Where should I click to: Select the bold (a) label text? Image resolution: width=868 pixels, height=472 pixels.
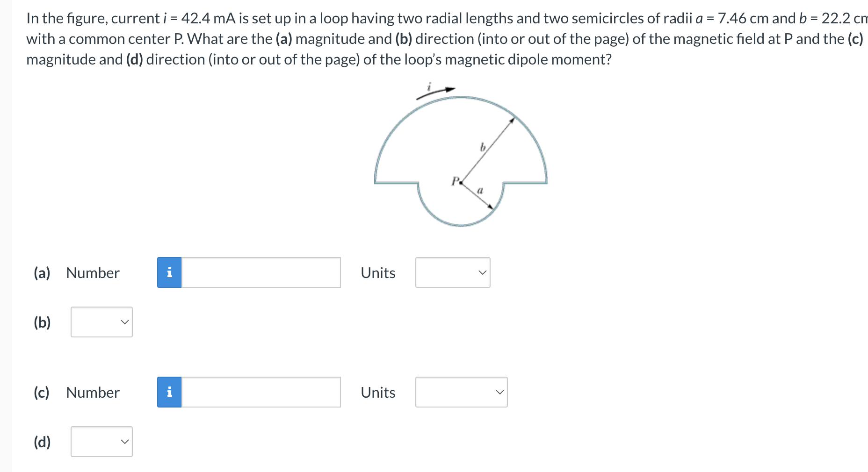(42, 272)
